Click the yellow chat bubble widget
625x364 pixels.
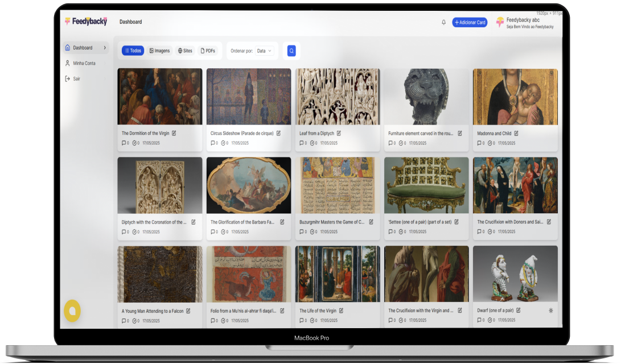pyautogui.click(x=72, y=311)
